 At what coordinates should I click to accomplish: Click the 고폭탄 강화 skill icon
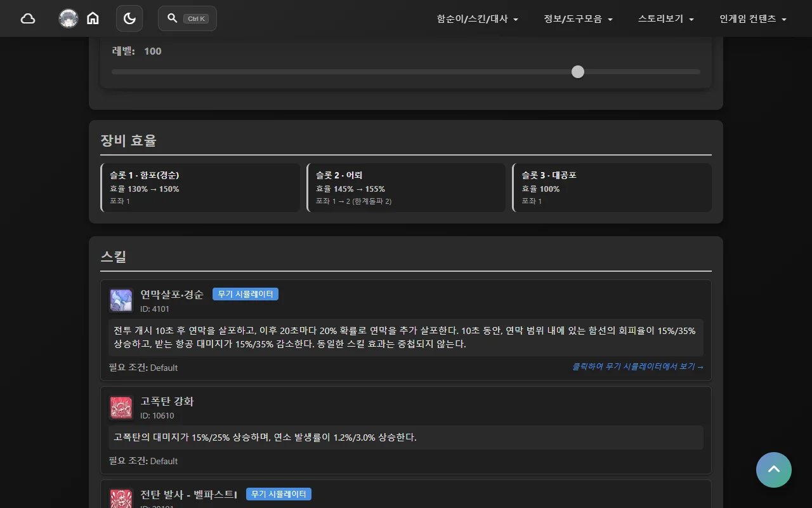coord(121,407)
